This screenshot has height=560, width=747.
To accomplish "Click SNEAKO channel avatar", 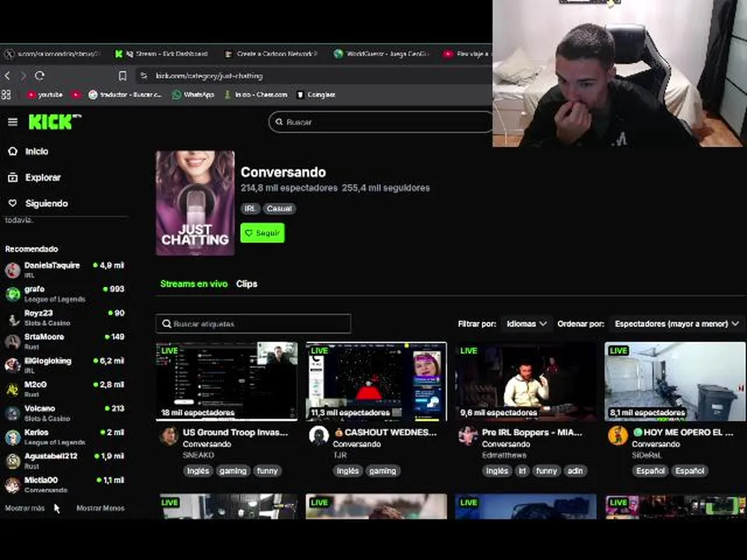I will [169, 436].
